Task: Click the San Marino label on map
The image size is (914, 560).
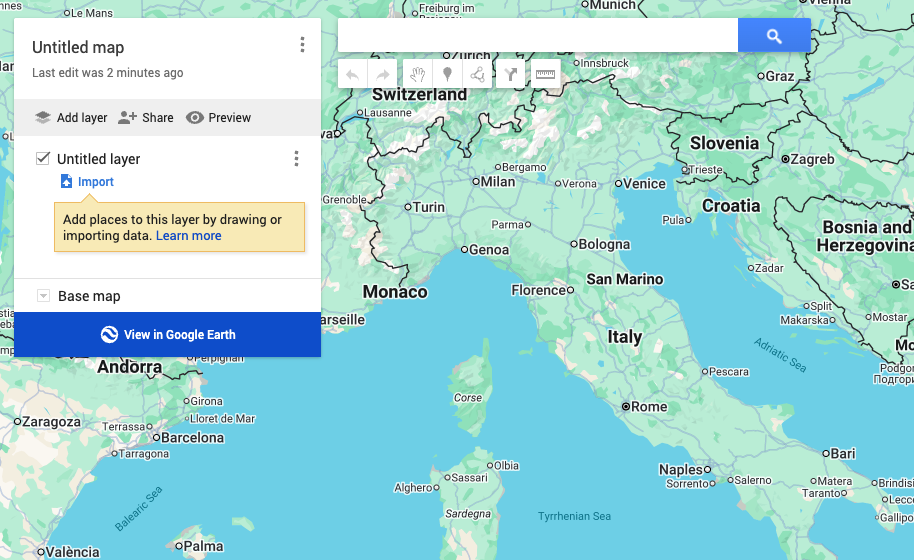Action: (x=625, y=280)
